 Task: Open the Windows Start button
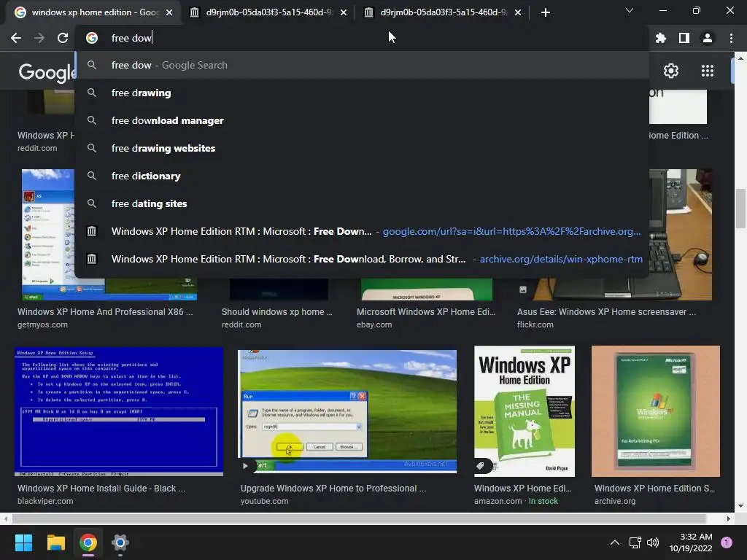pos(23,542)
